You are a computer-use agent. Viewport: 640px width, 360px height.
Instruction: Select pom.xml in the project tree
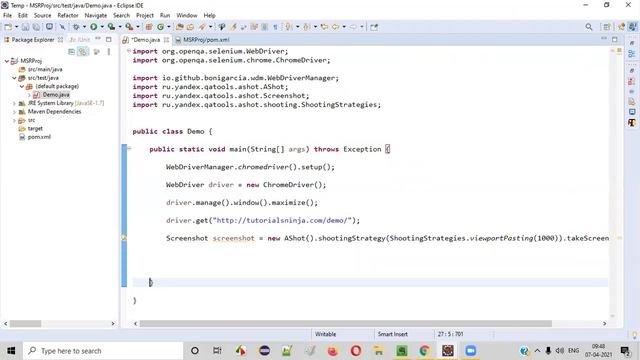point(39,137)
